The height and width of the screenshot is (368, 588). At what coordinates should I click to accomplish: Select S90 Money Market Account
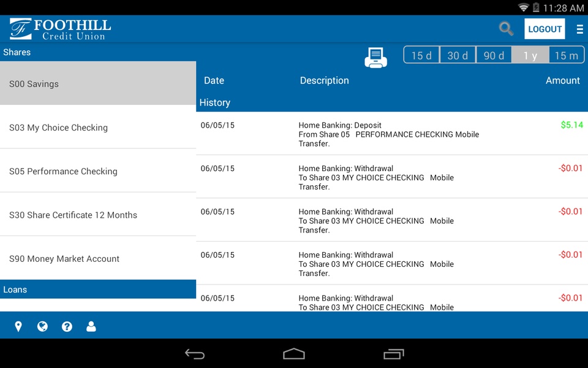point(98,258)
